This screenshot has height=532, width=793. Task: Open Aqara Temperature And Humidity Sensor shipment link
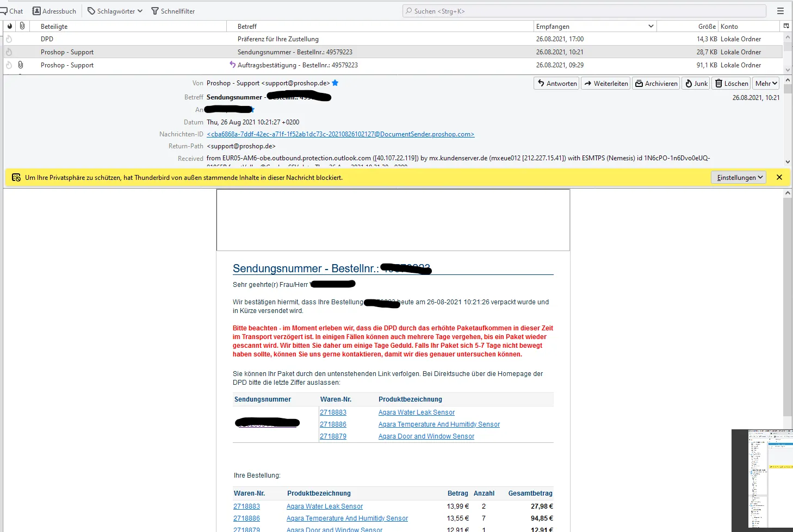[439, 424]
